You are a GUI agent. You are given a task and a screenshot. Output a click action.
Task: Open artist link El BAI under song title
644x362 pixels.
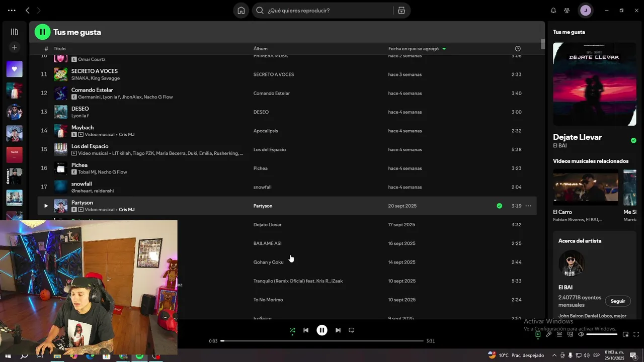click(x=560, y=146)
